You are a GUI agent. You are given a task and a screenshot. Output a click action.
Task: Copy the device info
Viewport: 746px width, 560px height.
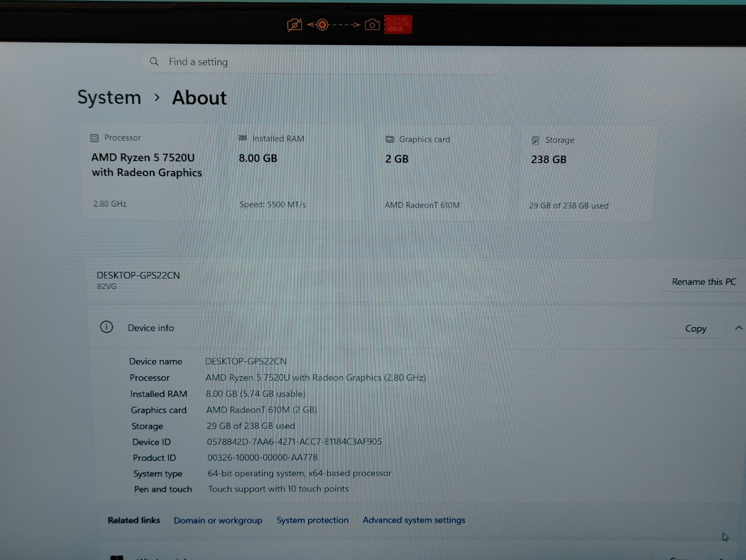(x=696, y=329)
